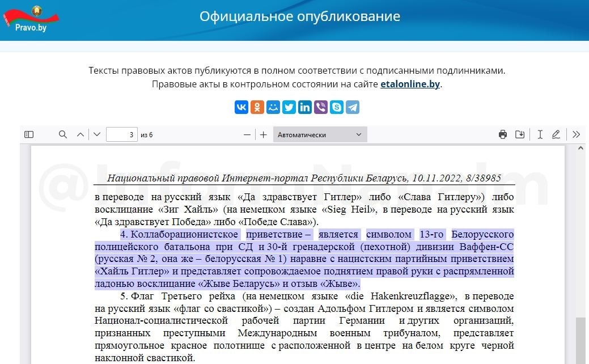Print the PDF document
Screen dimensions: 589x364
click(502, 134)
